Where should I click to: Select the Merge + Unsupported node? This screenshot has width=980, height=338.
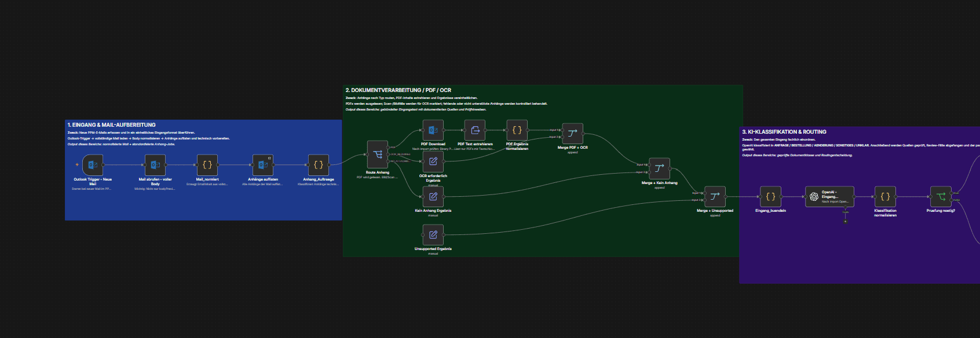[715, 197]
